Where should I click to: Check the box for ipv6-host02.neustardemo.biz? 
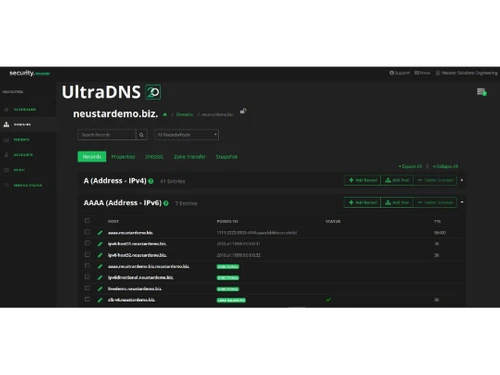87,254
